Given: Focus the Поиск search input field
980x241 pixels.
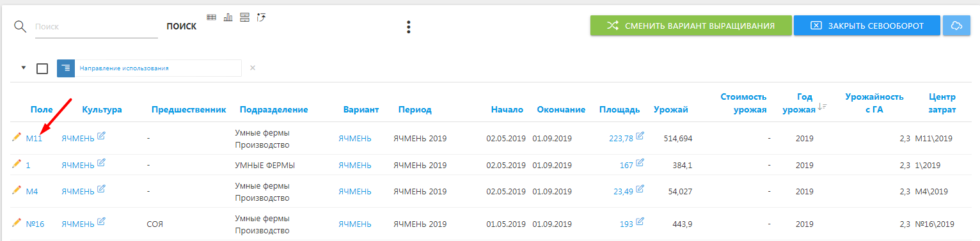Looking at the screenshot, I should 95,27.
